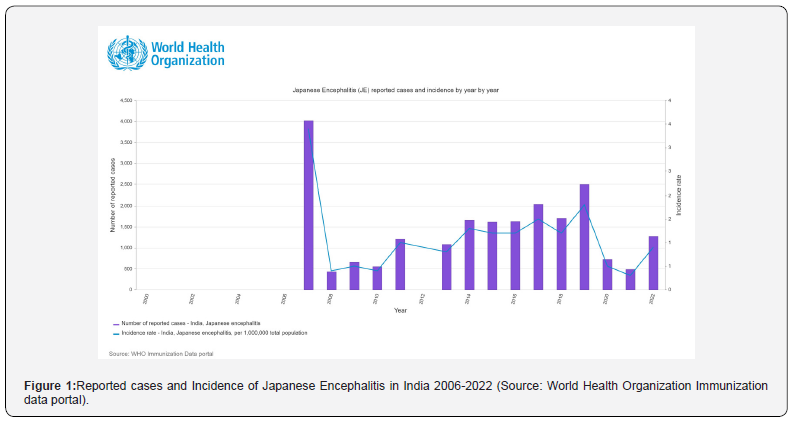The width and height of the screenshot is (801, 422).
Task: Click the 'Source: WHO Immunization Data portal' text
Action: pos(161,354)
